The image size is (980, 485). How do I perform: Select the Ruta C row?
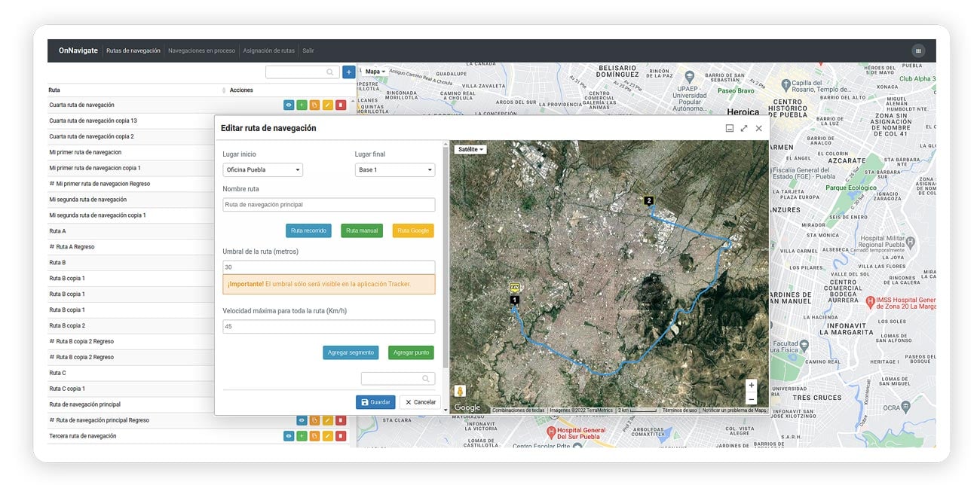[x=132, y=373]
